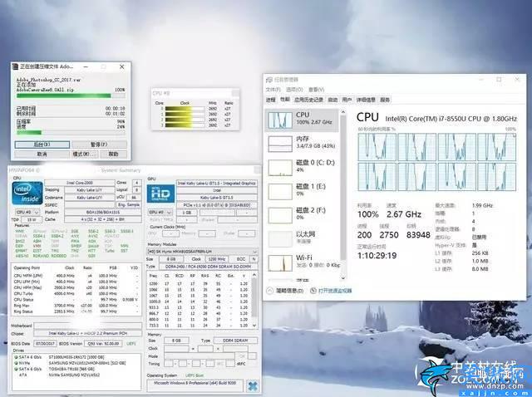Image resolution: width=532 pixels, height=397 pixels.
Task: Click the TDP 15 W field
Action: tap(32, 220)
